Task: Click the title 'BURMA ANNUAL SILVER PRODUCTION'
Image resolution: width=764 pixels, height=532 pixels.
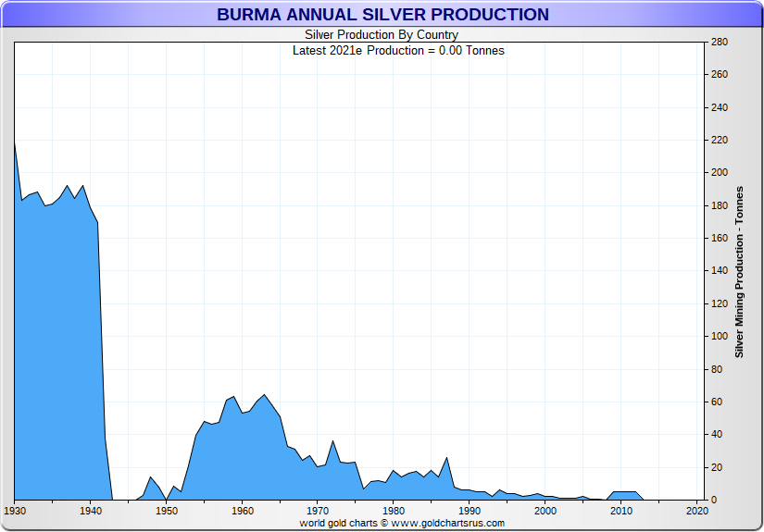Action: click(382, 15)
